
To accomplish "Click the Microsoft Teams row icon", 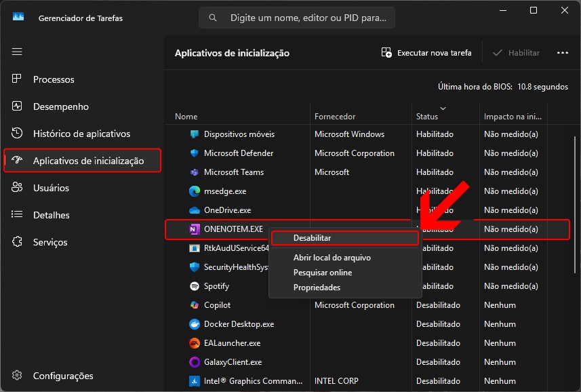I will click(195, 172).
